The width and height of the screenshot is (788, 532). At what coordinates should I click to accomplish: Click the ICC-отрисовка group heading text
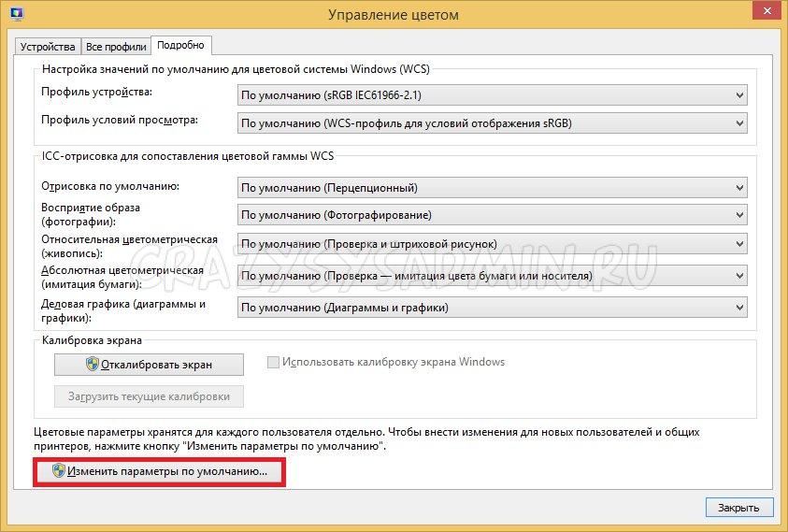tap(188, 156)
